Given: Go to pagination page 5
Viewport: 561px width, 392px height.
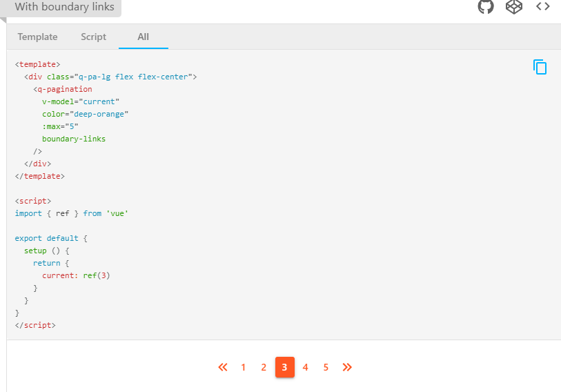Looking at the screenshot, I should coord(326,367).
